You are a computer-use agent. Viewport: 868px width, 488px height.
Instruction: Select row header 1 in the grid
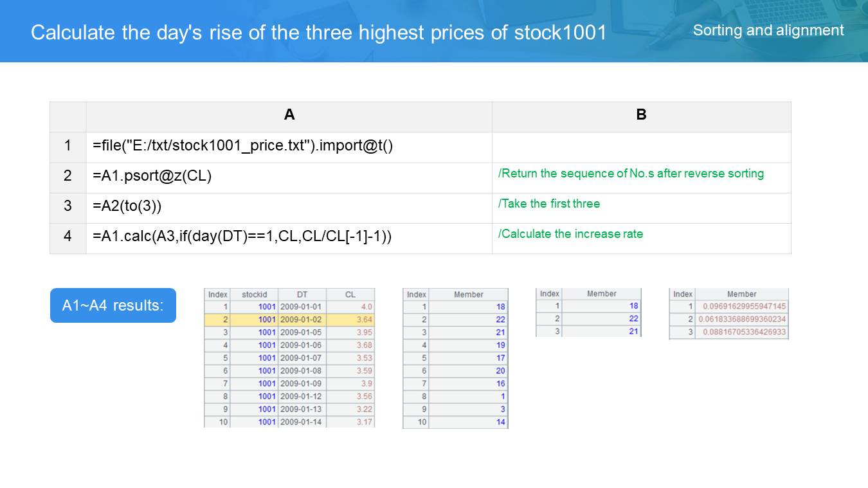(68, 146)
